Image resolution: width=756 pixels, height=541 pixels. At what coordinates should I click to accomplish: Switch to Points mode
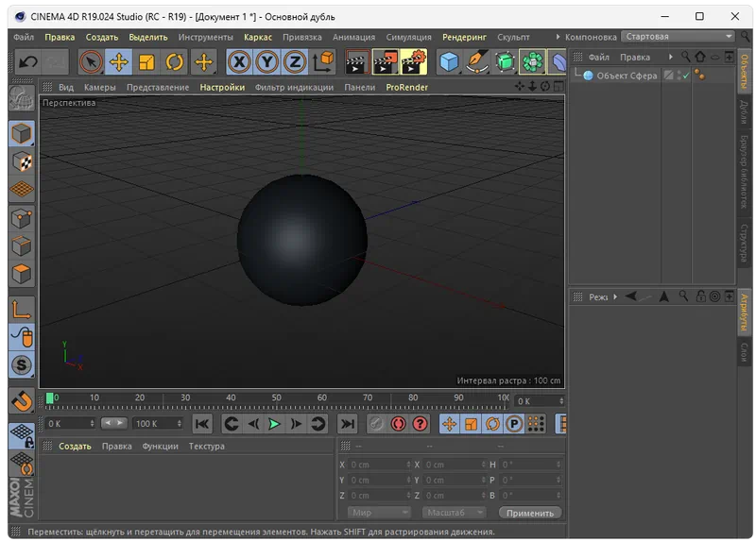click(22, 219)
